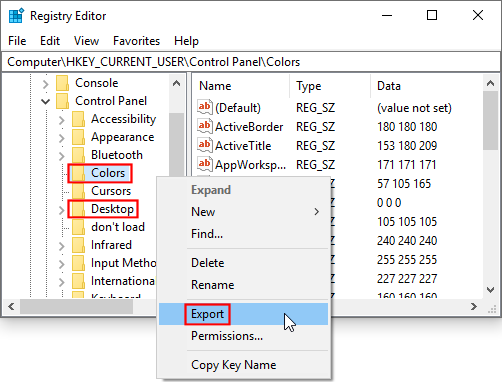The width and height of the screenshot is (502, 382).
Task: Click the International folder icon
Action: [78, 281]
